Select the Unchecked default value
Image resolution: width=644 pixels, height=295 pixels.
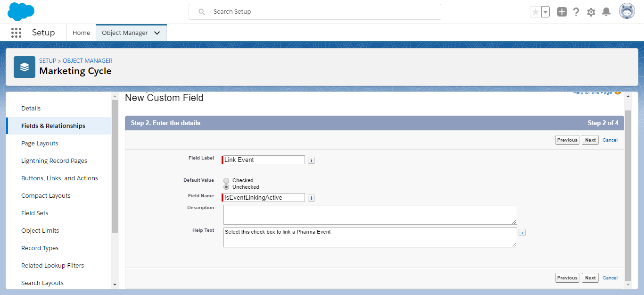pyautogui.click(x=226, y=187)
